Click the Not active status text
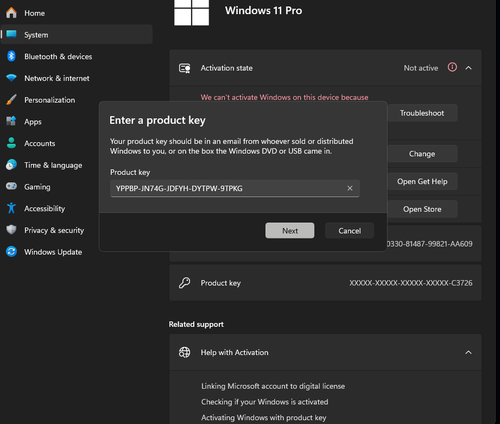 click(x=421, y=68)
